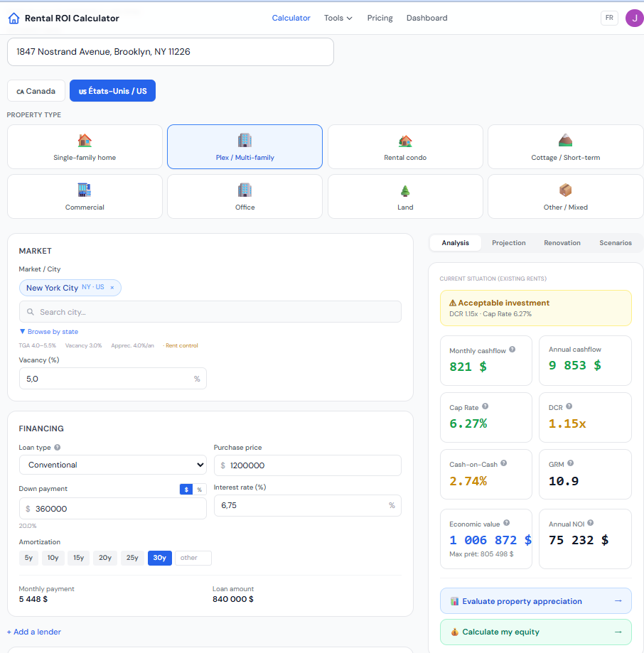Open Tools dropdown menu
This screenshot has height=653, width=644.
coord(338,18)
